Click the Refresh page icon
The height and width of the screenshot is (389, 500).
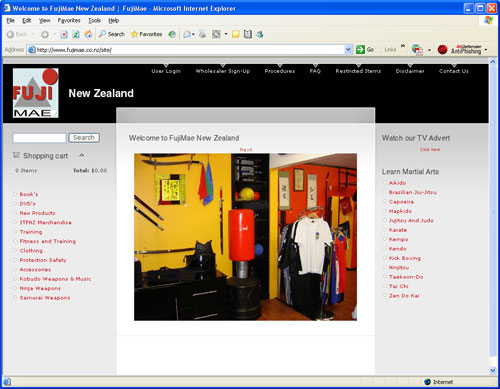[76, 34]
